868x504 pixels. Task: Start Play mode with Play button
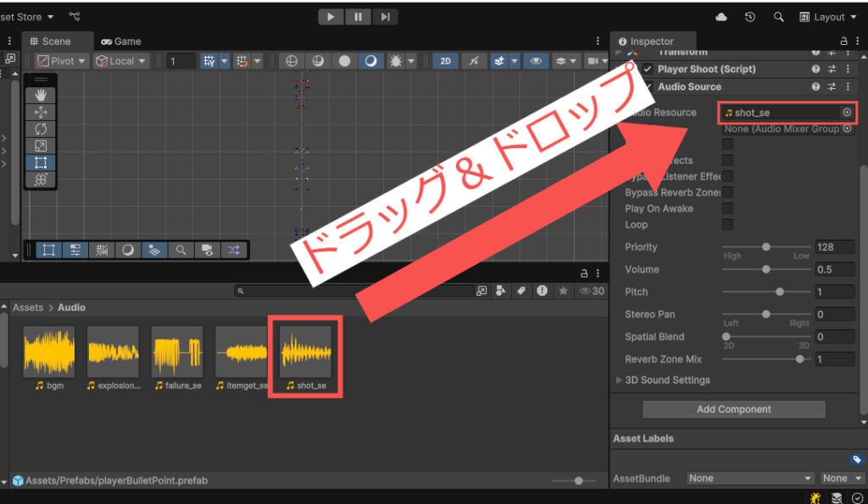tap(331, 17)
